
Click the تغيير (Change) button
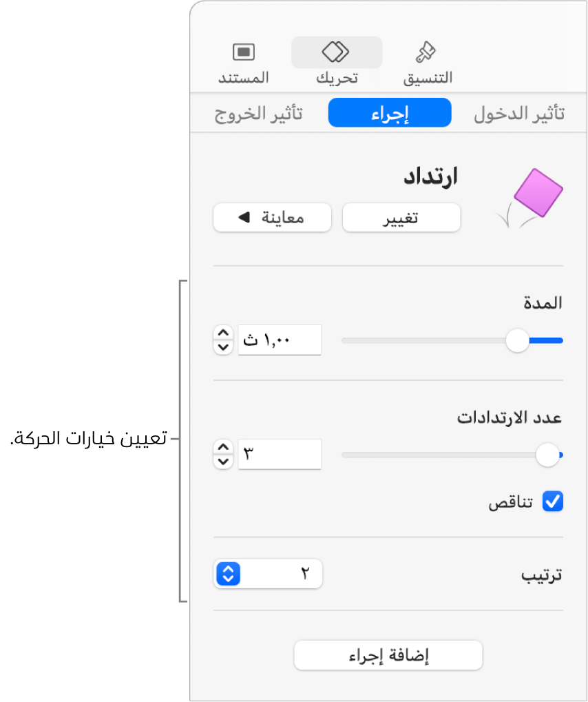coord(401,218)
